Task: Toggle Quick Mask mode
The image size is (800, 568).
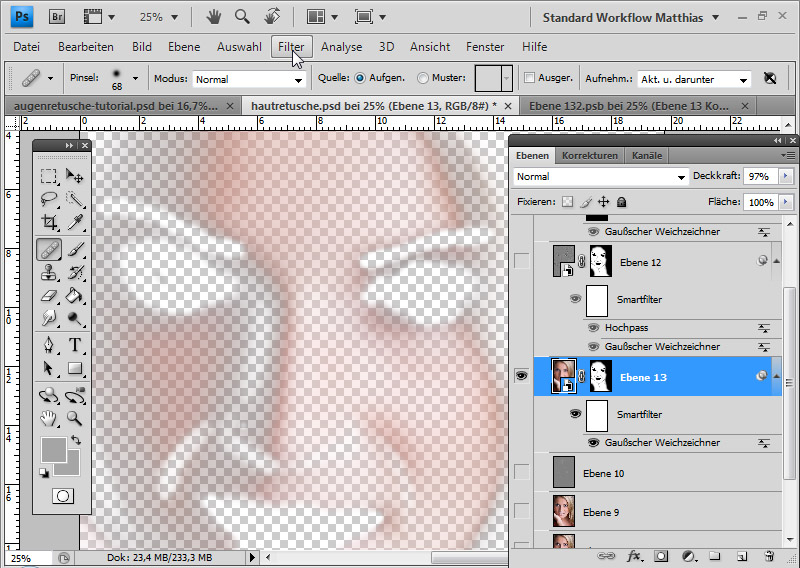Action: coord(63,496)
